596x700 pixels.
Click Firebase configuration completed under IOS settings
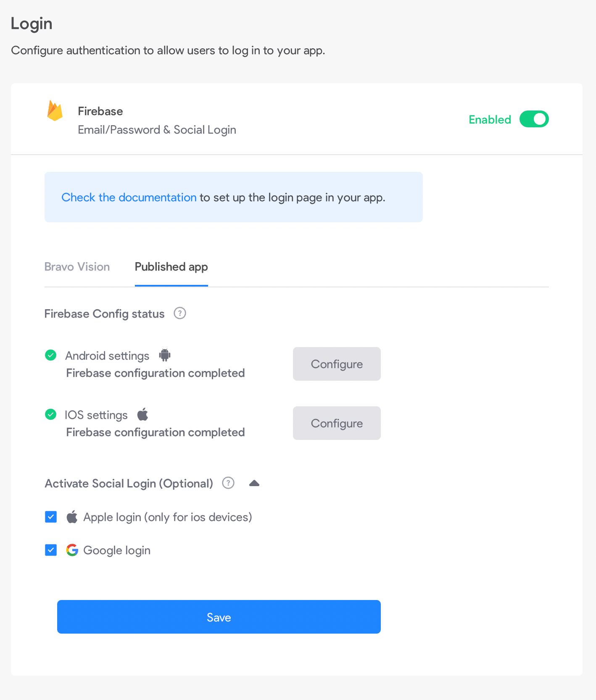click(x=156, y=432)
